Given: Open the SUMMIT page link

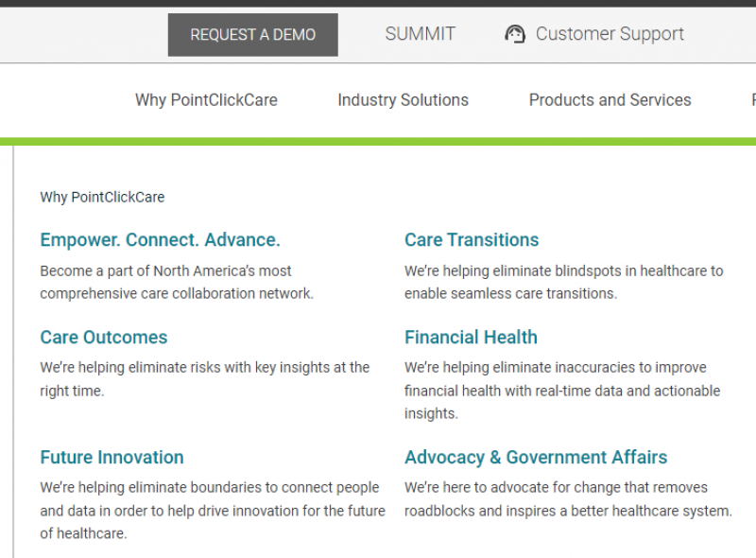Looking at the screenshot, I should click(x=420, y=33).
